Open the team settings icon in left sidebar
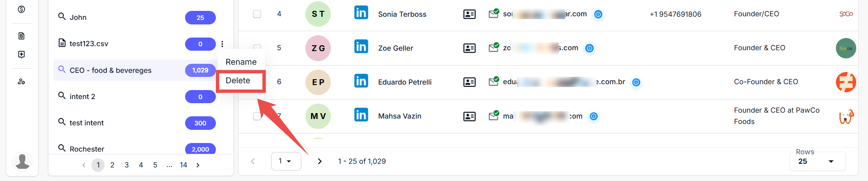The image size is (868, 181). click(21, 81)
